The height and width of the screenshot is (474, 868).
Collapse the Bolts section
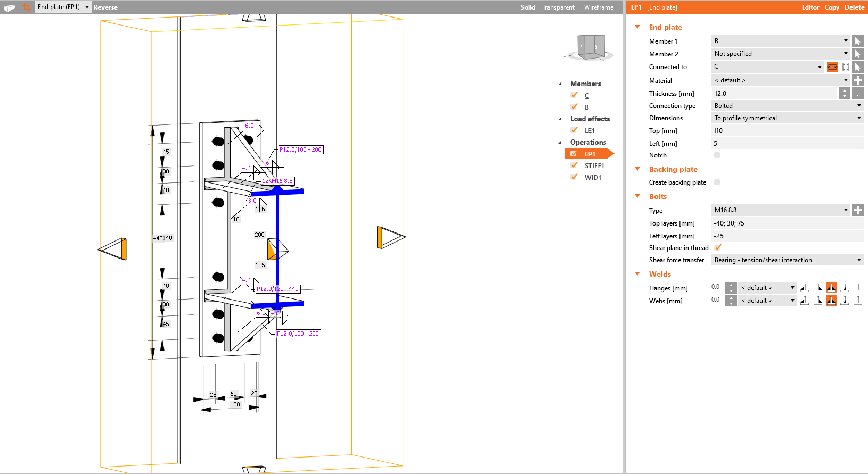(637, 196)
